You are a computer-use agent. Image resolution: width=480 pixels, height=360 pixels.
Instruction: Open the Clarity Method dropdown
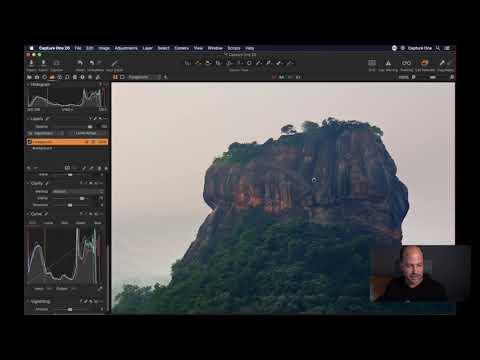tap(77, 191)
